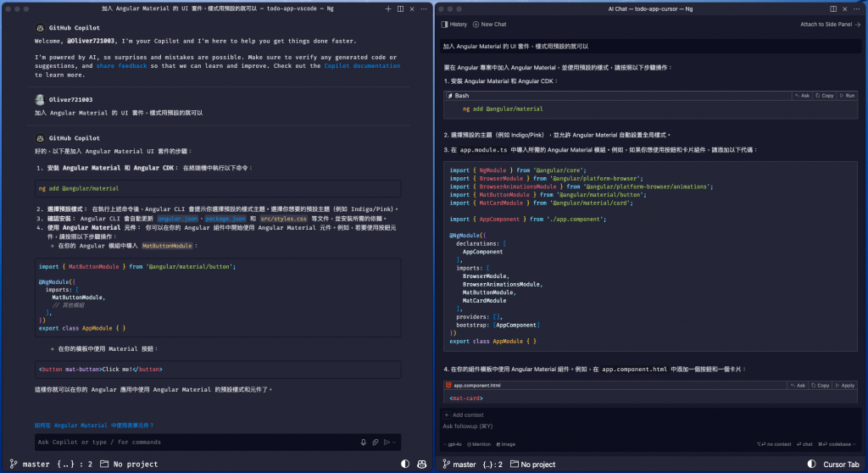
Task: Click the {..} : 2 indicator in Copilot status bar
Action: point(75,465)
